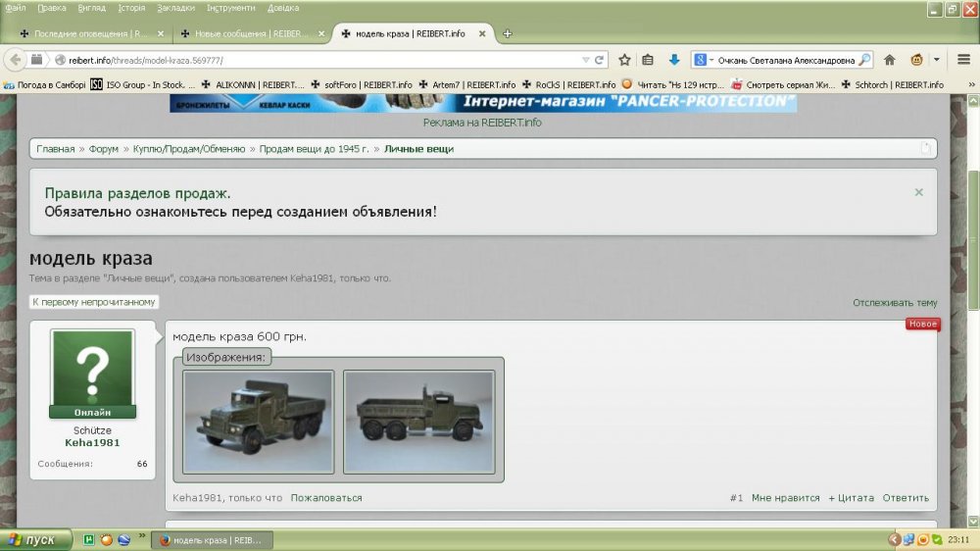Viewport: 980px width, 551px height.
Task: Go back with the browser back arrow
Action: [x=15, y=60]
